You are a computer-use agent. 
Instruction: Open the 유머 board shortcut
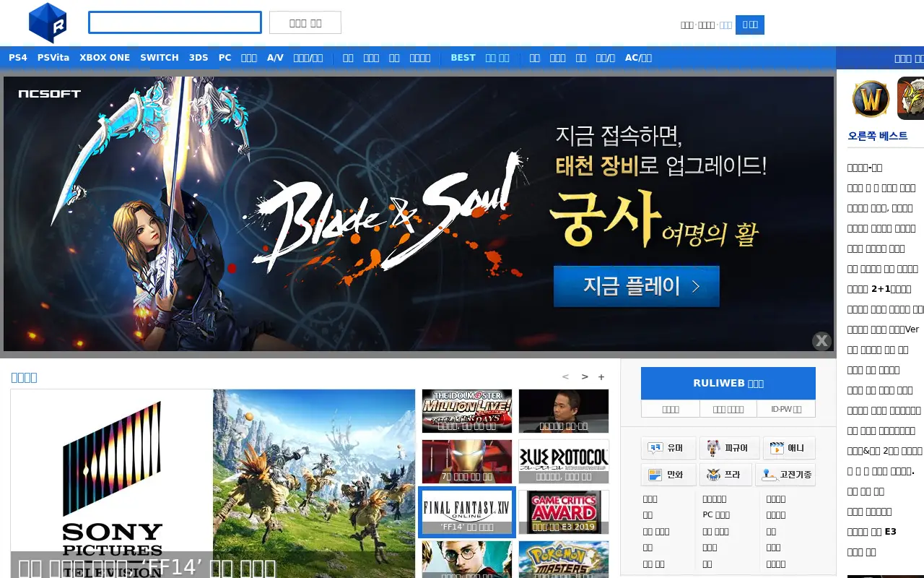[x=668, y=448]
